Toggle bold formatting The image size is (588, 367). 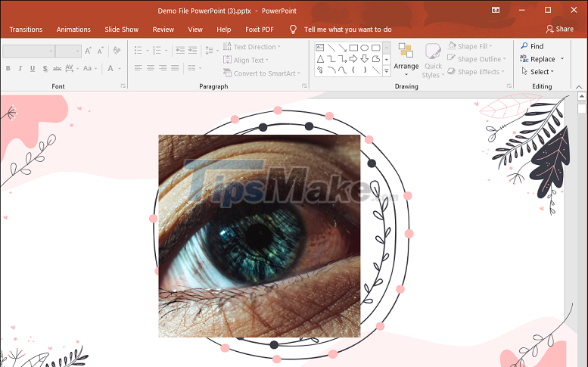[x=8, y=68]
